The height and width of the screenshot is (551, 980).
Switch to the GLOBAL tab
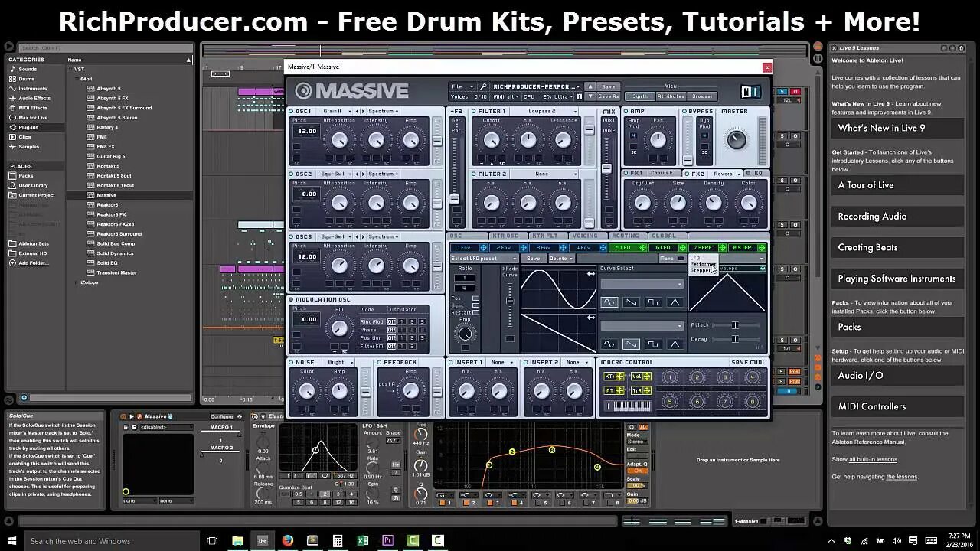pyautogui.click(x=664, y=236)
